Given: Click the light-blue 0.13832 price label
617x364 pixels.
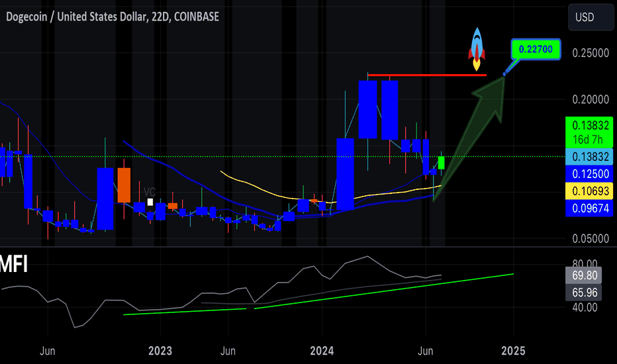Looking at the screenshot, I should pyautogui.click(x=589, y=157).
